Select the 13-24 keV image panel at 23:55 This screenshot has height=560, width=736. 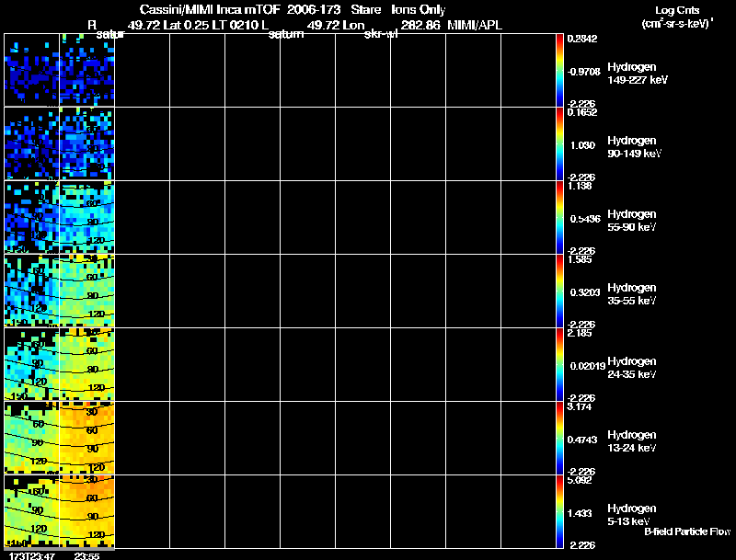[87, 438]
